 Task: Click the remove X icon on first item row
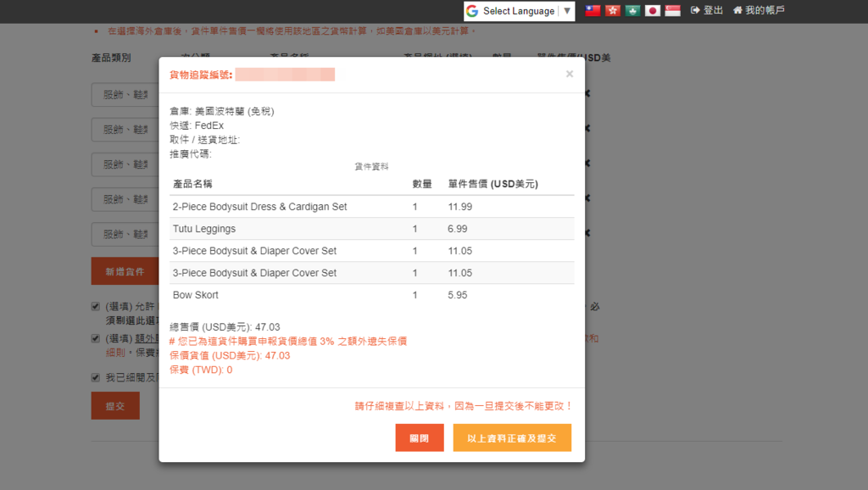coord(586,94)
